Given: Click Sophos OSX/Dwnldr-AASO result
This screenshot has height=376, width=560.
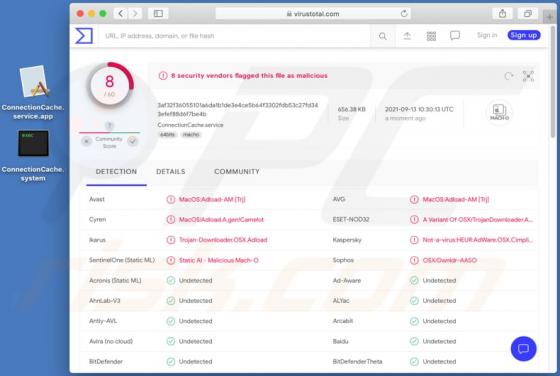Looking at the screenshot, I should coord(450,260).
